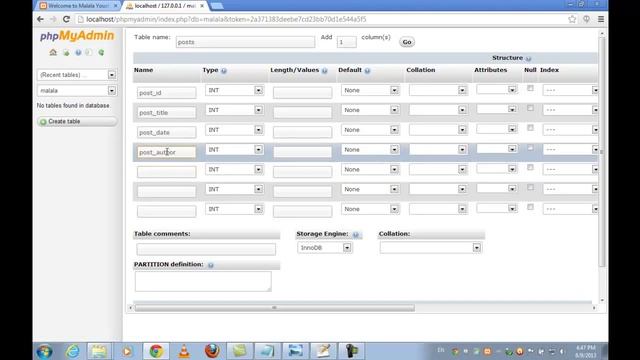Viewport: 640px width, 360px height.
Task: Click Length/Values field for post_title
Action: tap(302, 112)
